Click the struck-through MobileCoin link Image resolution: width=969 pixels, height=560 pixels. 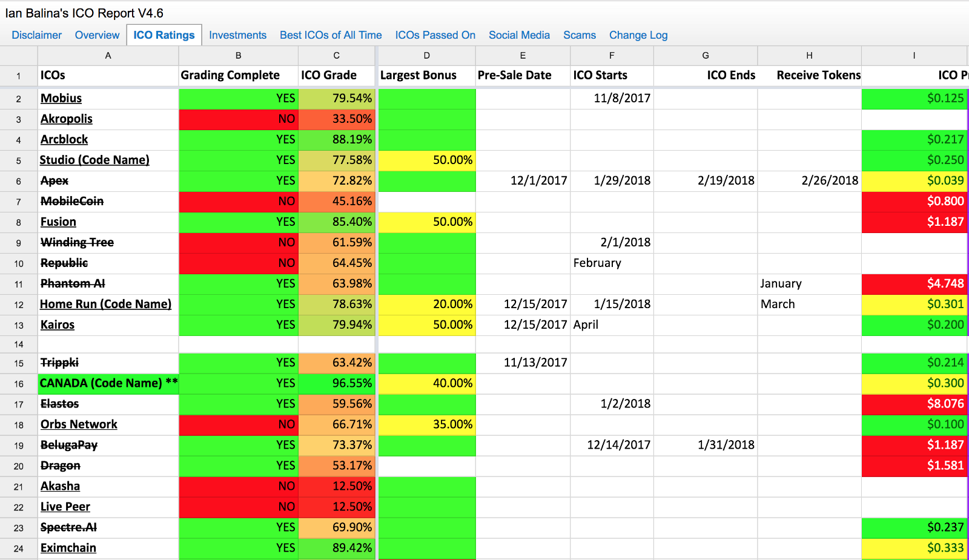(x=72, y=201)
